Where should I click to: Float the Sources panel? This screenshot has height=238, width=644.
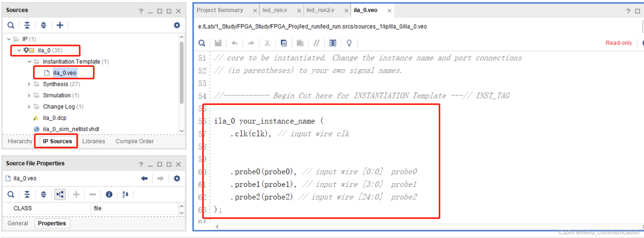point(169,11)
